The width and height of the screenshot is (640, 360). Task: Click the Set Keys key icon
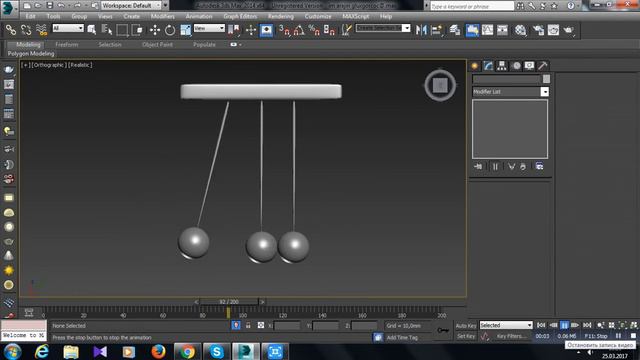coord(443,330)
